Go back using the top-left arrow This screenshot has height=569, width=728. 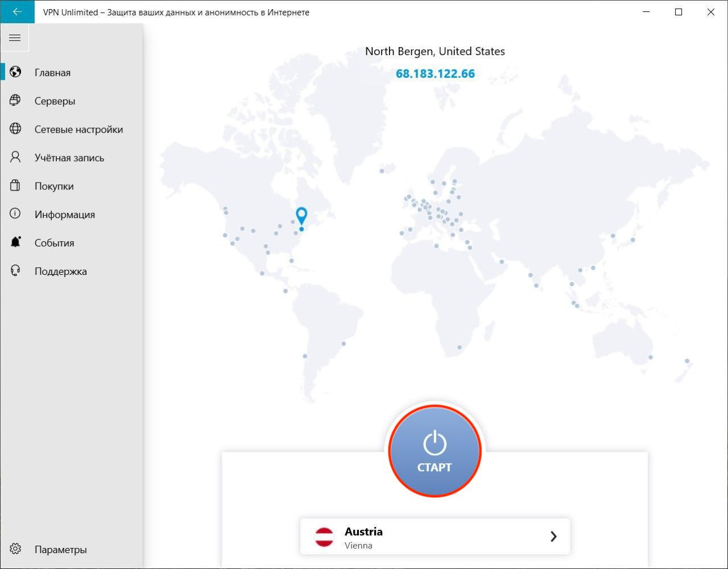point(17,12)
